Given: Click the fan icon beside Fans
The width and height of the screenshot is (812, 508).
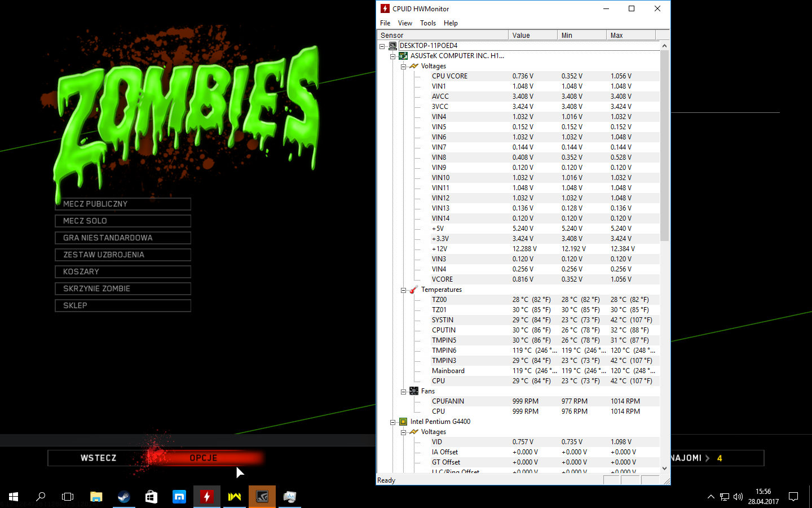Looking at the screenshot, I should point(414,391).
